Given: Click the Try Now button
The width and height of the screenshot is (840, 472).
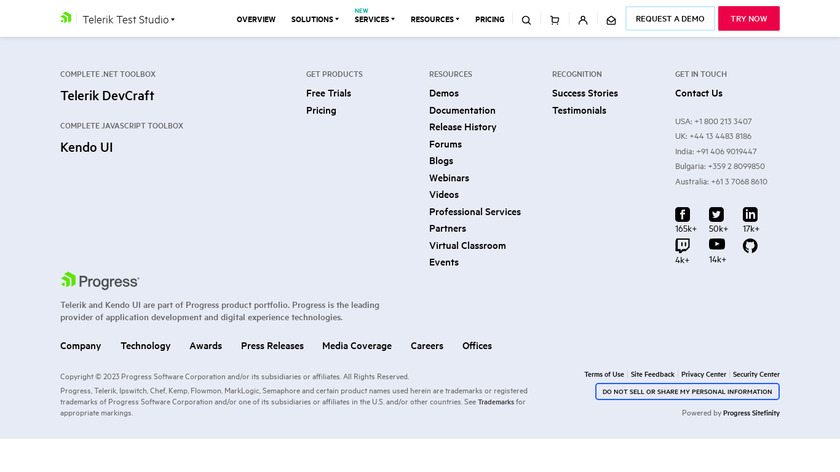Looking at the screenshot, I should tap(748, 19).
